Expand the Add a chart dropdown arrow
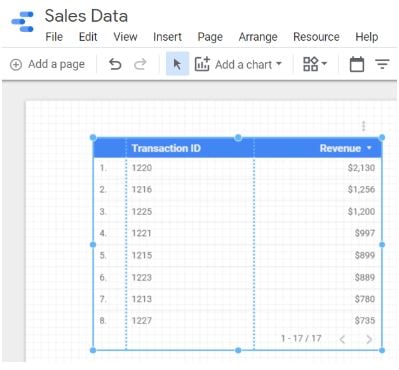The width and height of the screenshot is (399, 370). pyautogui.click(x=279, y=63)
